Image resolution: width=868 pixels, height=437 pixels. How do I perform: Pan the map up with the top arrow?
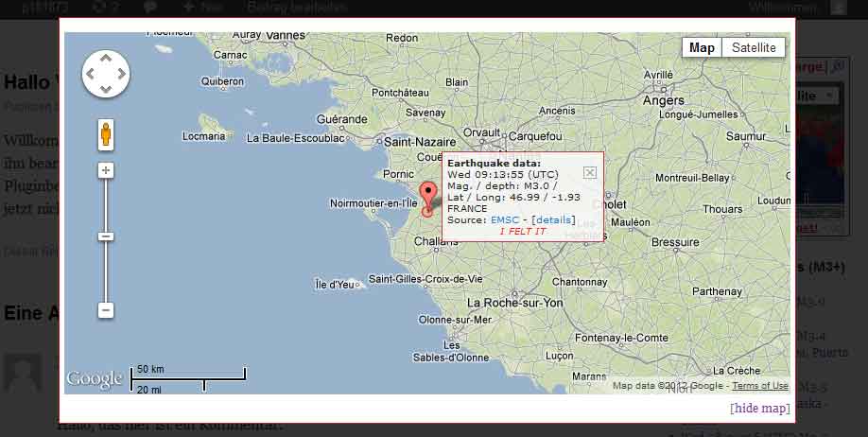[106, 58]
